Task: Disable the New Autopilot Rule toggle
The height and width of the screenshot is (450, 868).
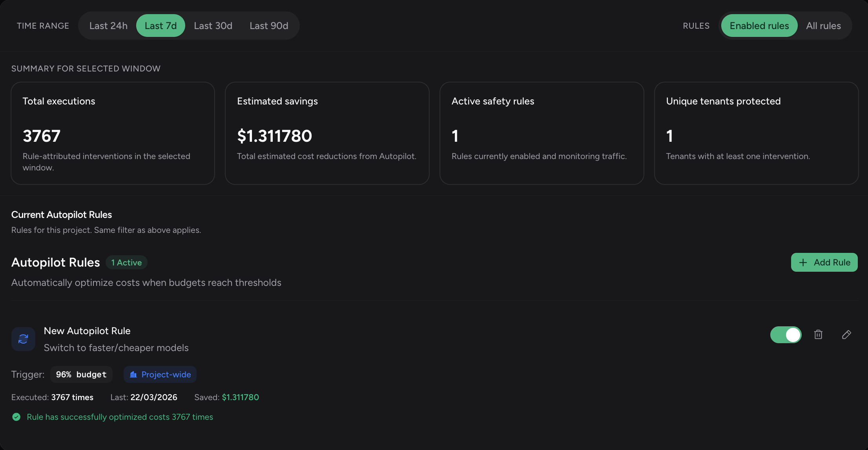Action: 786,335
